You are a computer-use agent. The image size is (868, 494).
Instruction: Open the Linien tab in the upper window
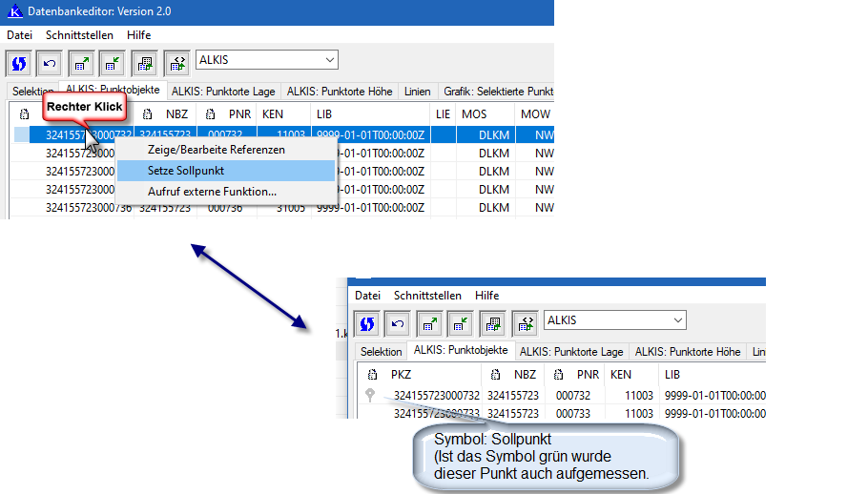pyautogui.click(x=417, y=92)
